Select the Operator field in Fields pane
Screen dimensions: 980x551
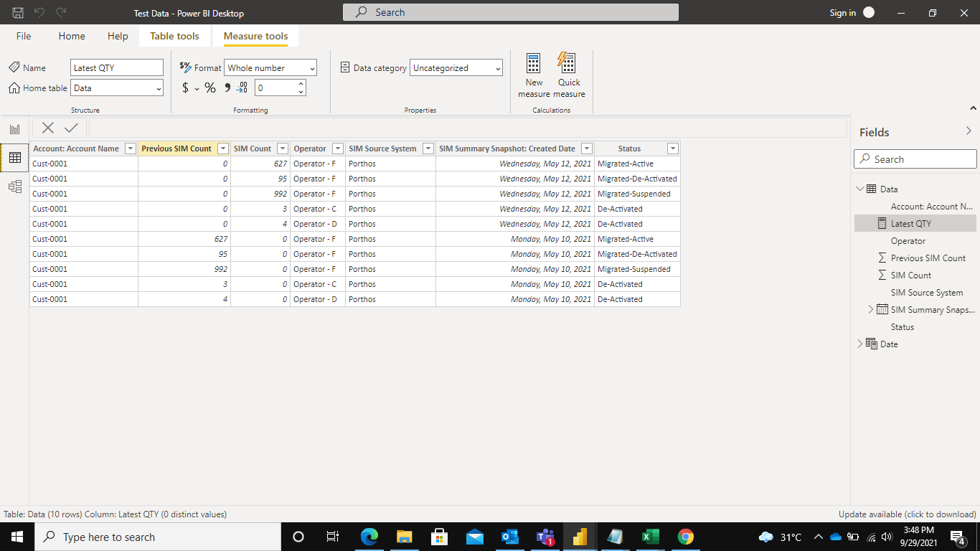click(908, 241)
